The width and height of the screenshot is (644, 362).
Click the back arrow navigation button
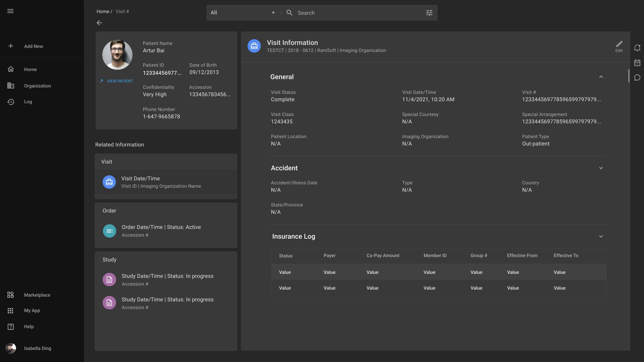(99, 23)
